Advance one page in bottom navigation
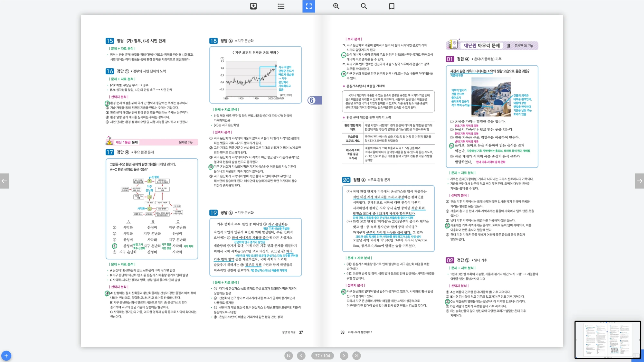 click(x=344, y=356)
